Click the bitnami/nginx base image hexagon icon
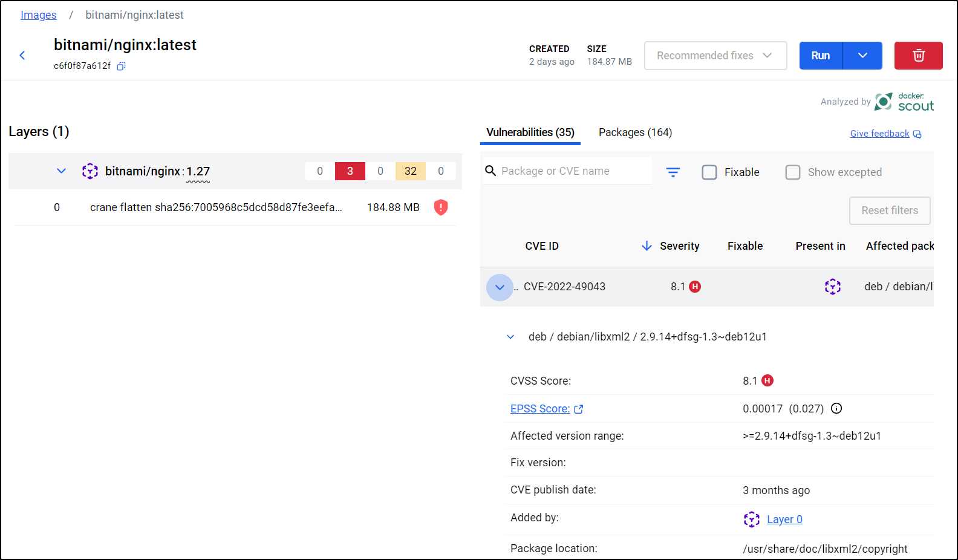Screen dimensions: 958x560 (90, 171)
